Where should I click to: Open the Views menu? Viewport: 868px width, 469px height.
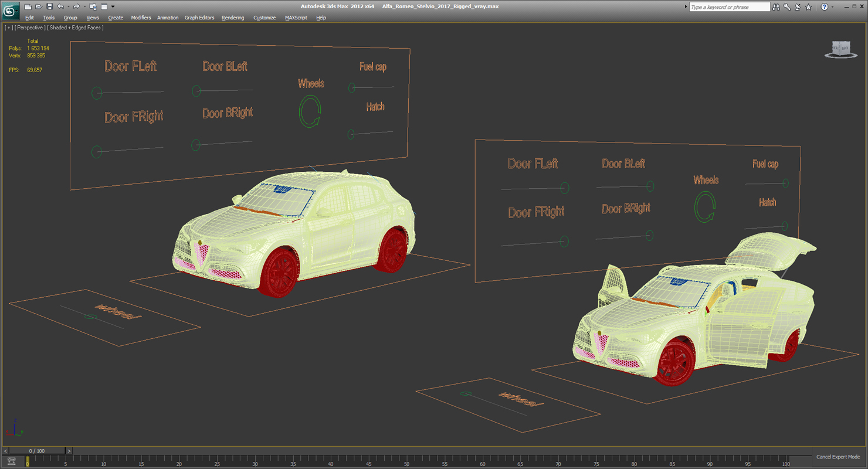click(93, 18)
